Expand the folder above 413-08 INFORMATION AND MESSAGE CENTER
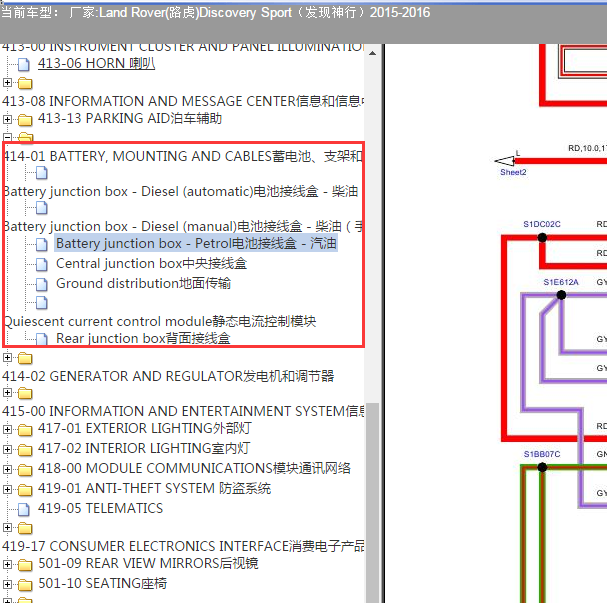The height and width of the screenshot is (603, 607). [7, 82]
